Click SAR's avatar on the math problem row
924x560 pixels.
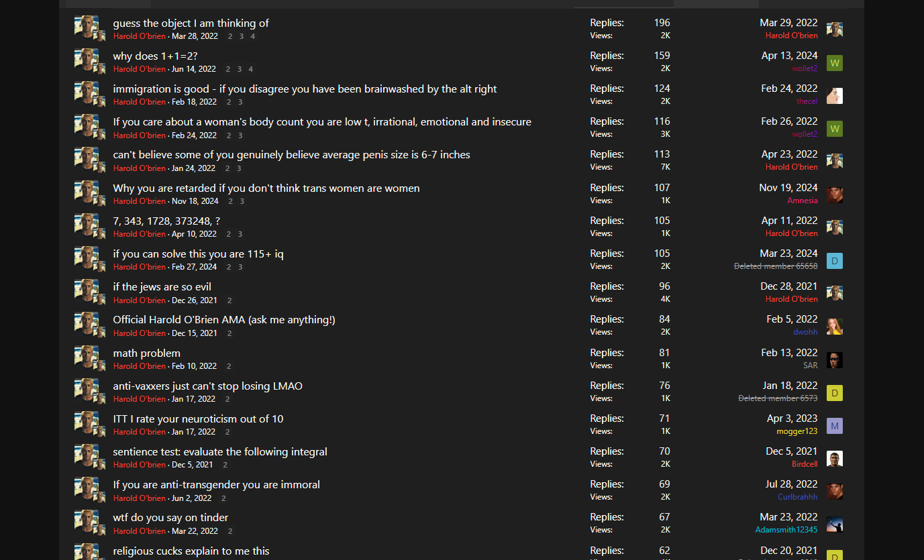834,360
